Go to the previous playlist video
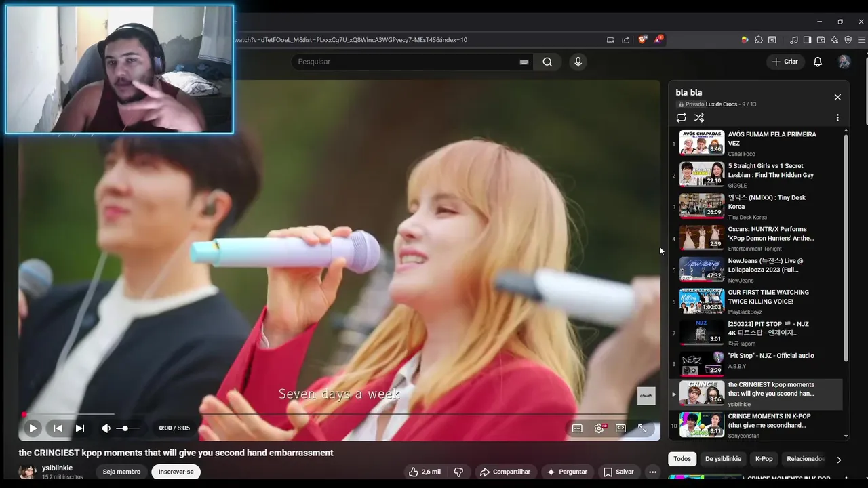 click(x=58, y=428)
